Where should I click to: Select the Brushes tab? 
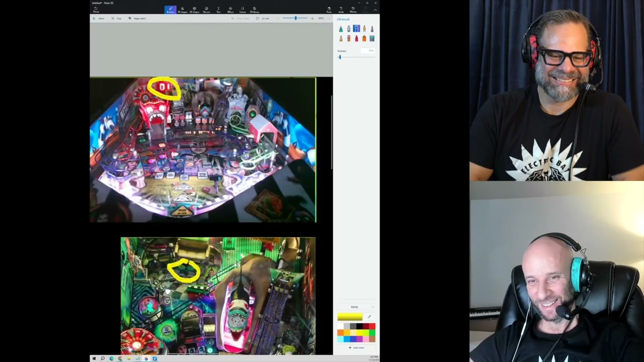point(170,10)
